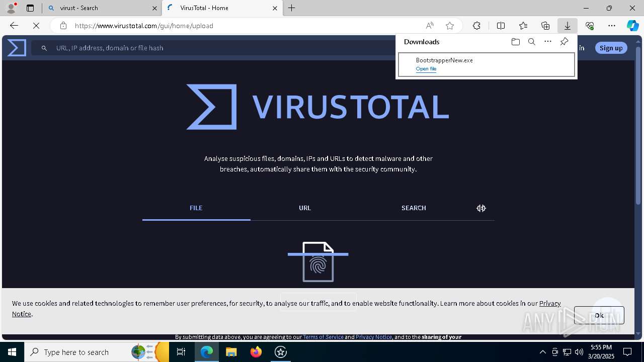Screen dimensions: 644x362
Task: Search downloads with the magnifier icon
Action: pyautogui.click(x=531, y=42)
